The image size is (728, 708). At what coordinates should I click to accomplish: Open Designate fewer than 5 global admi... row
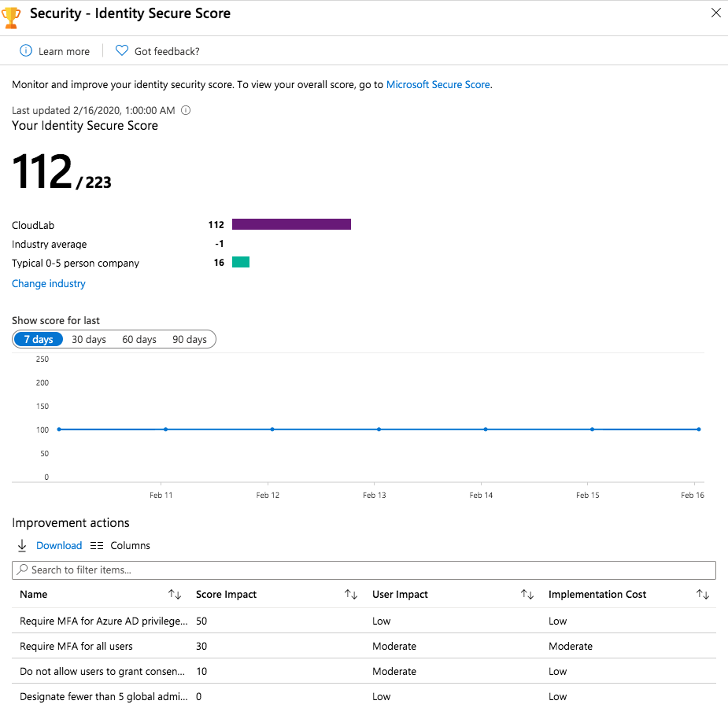click(x=364, y=696)
